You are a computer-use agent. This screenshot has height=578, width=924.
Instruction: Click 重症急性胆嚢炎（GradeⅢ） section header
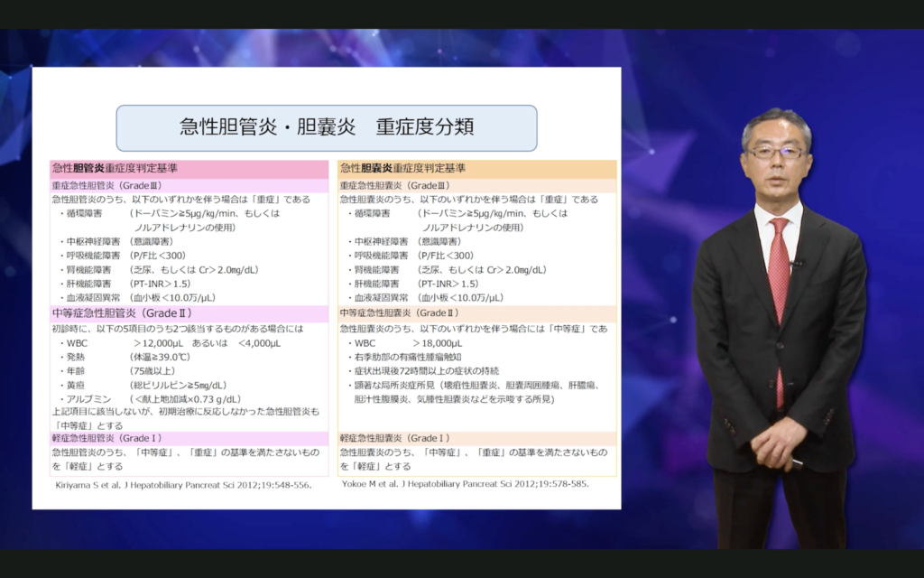(397, 183)
